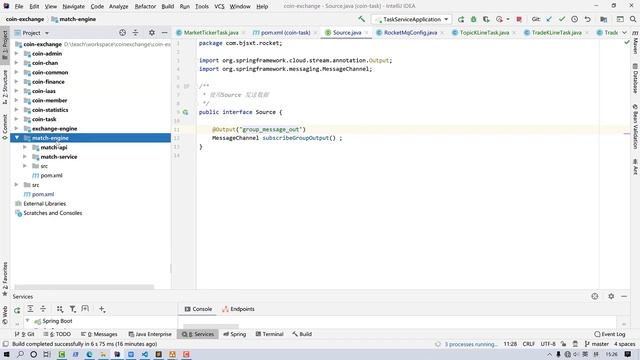
Task: Open the Spring tool window
Action: [x=235, y=334]
